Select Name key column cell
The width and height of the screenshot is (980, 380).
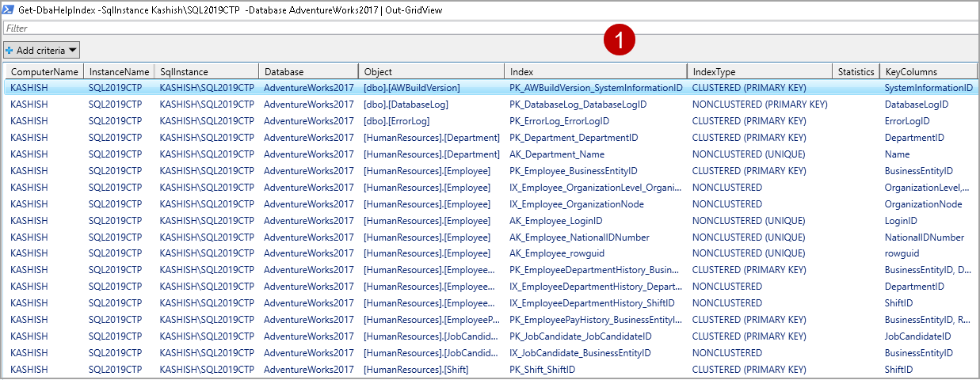pos(897,154)
